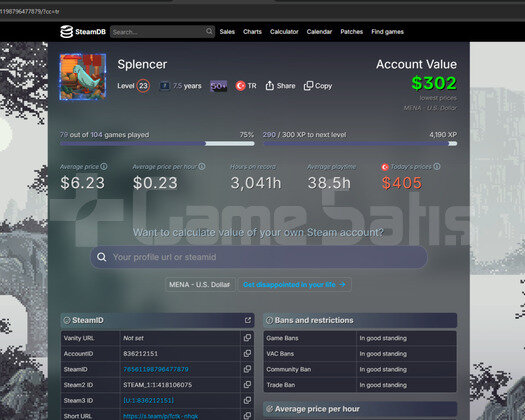Click the info icon beside Average price

point(104,166)
